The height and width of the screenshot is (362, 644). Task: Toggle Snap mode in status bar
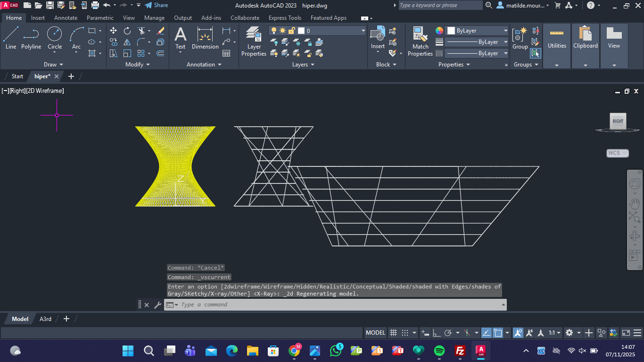click(x=405, y=333)
